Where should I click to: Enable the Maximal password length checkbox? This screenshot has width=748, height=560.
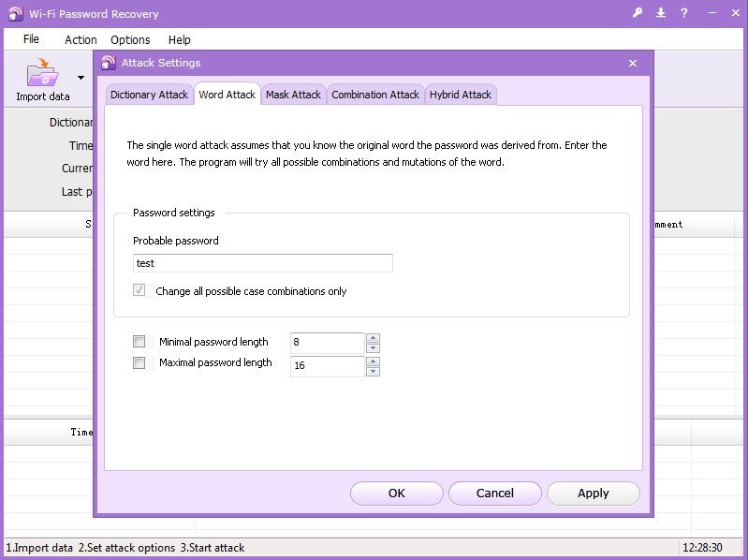(139, 362)
